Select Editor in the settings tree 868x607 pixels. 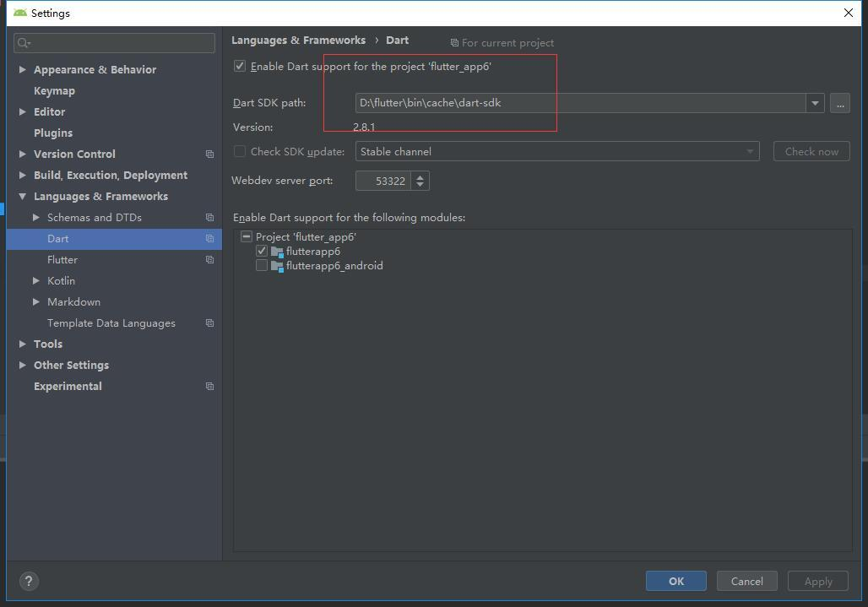49,111
